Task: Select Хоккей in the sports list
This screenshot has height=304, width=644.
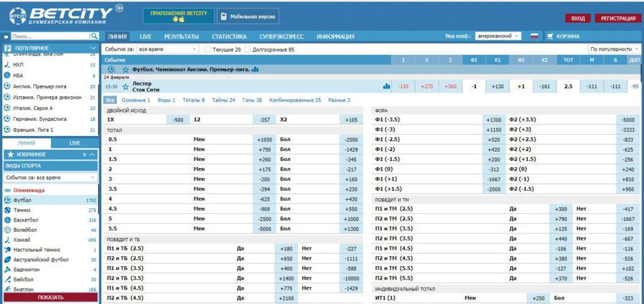Action: click(x=23, y=240)
